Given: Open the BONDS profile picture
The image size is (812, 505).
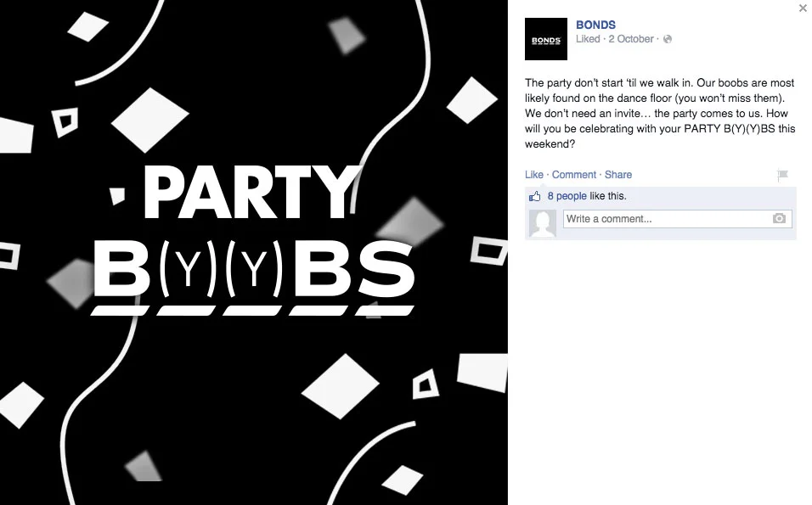Looking at the screenshot, I should [546, 39].
